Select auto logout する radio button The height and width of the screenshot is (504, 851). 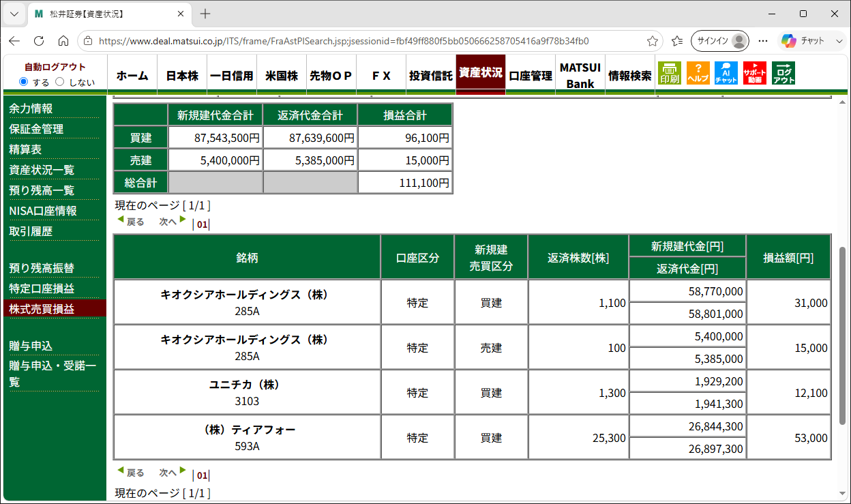pyautogui.click(x=24, y=82)
